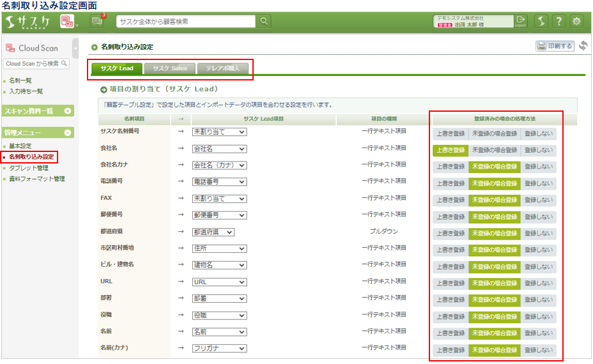Open the URL row mapping dropdown
The image size is (593, 364).
(x=219, y=282)
